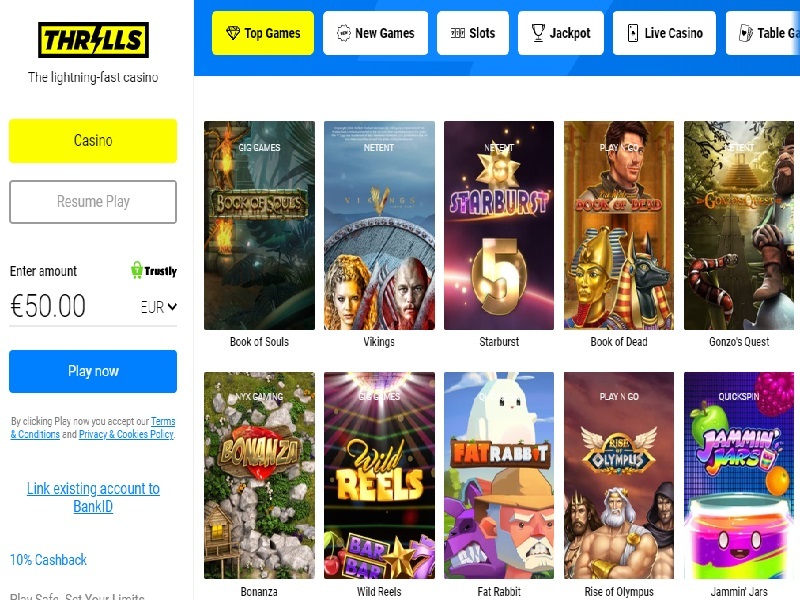
Task: Open Privacy & Cookies Policy link
Action: (x=127, y=434)
